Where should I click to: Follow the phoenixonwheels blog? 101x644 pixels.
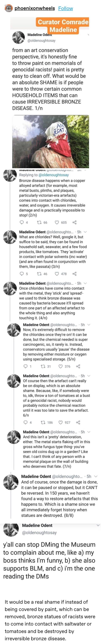point(66,8)
